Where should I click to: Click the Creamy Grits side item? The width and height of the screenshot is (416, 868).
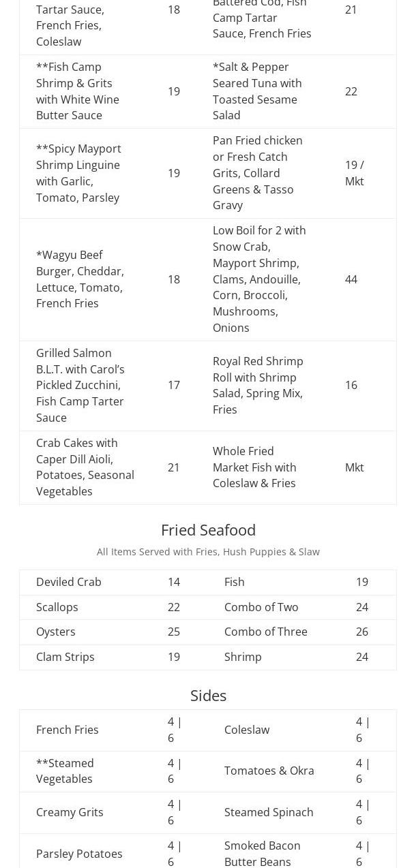pos(70,812)
